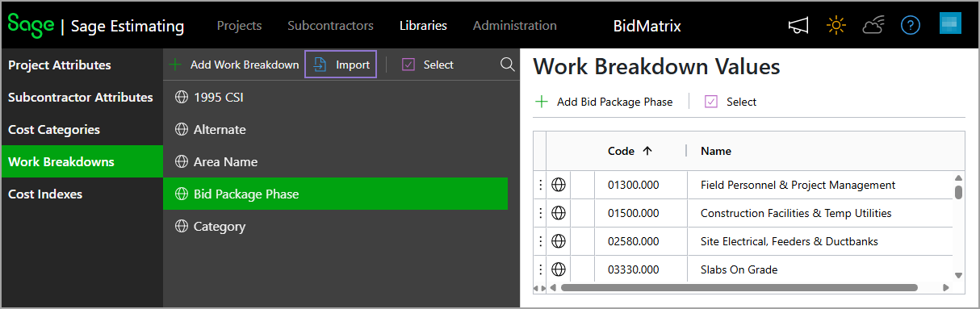Select the Alternate work breakdown

[336, 130]
